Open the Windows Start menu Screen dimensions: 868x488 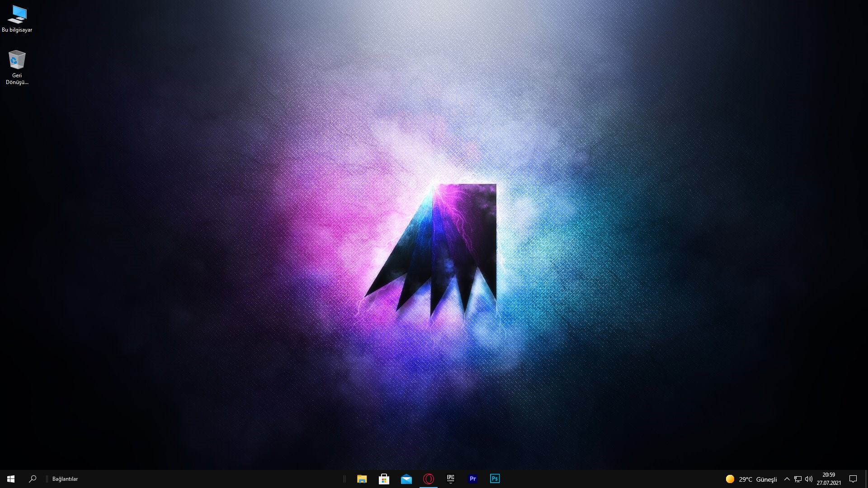point(11,479)
